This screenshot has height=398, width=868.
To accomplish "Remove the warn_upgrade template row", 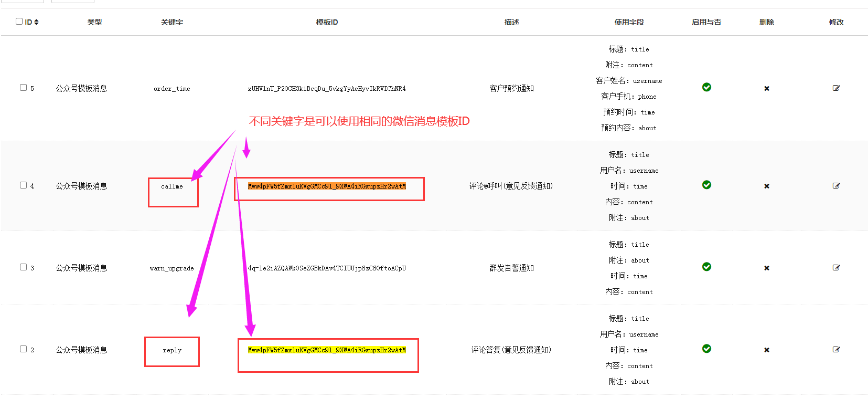I will [x=767, y=268].
